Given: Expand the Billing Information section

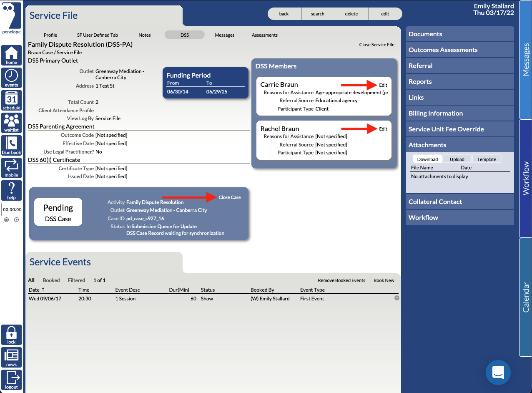Looking at the screenshot, I should pyautogui.click(x=460, y=113).
